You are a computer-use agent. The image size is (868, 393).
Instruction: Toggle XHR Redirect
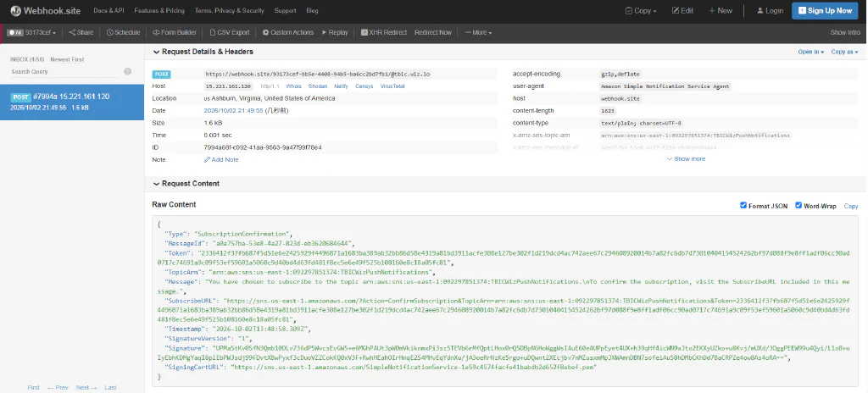tap(384, 33)
